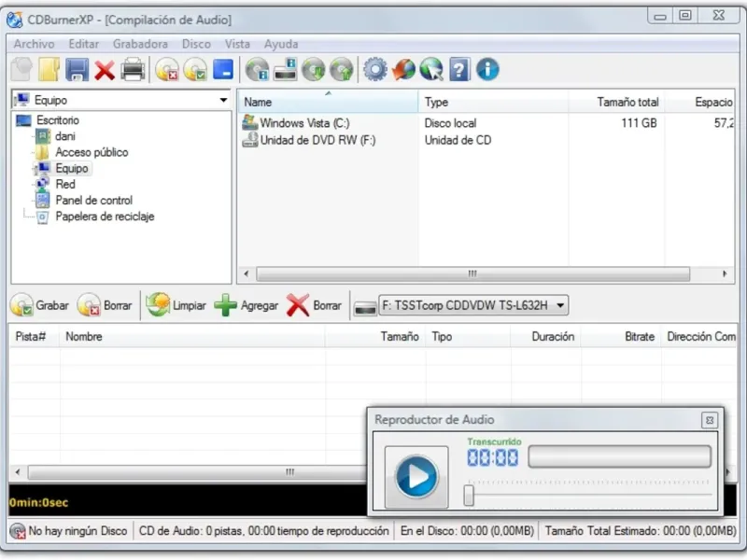Play audio in Reproductor de Audio

point(416,477)
